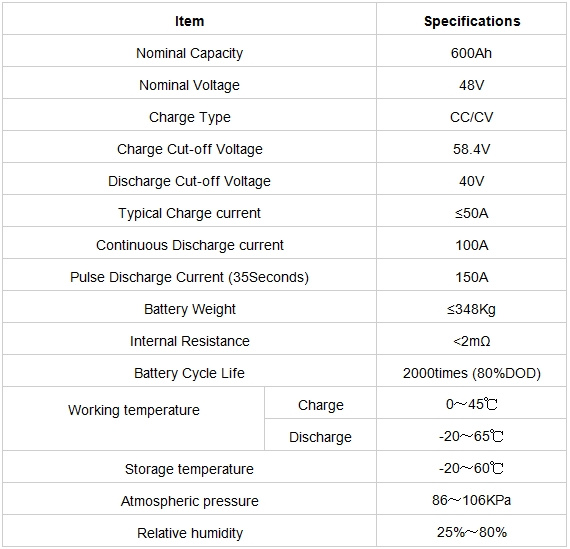Click the Specifications column header
The image size is (570, 549).
472,21
